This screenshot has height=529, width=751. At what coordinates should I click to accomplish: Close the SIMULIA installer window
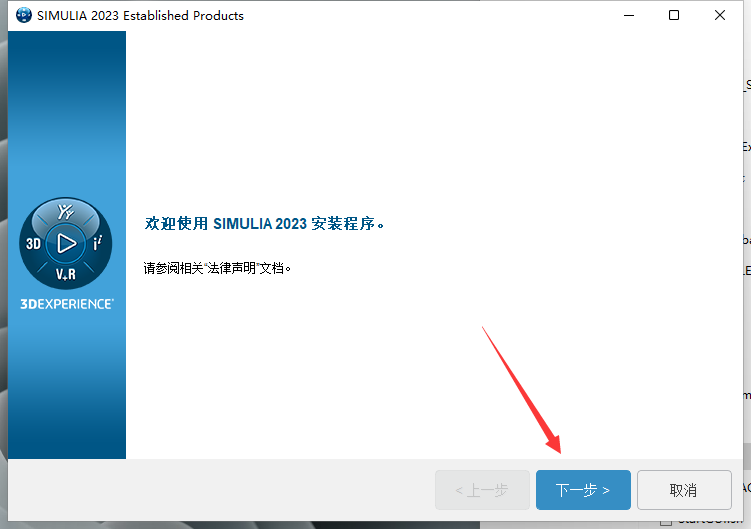coord(719,15)
